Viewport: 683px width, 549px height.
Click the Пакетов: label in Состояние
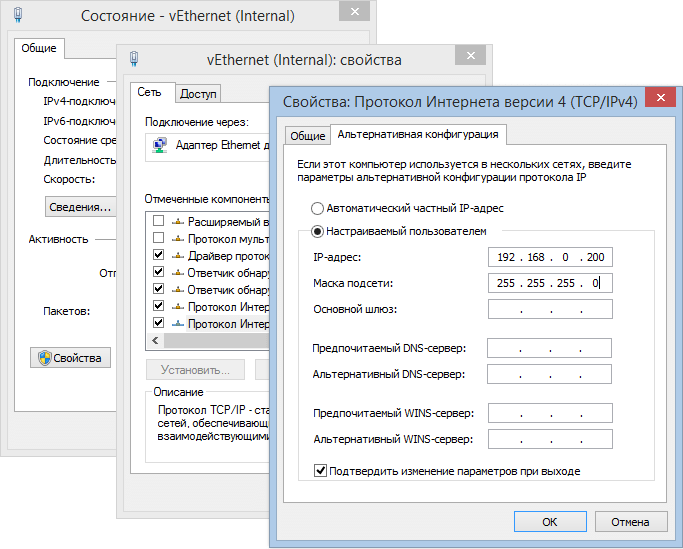67,311
